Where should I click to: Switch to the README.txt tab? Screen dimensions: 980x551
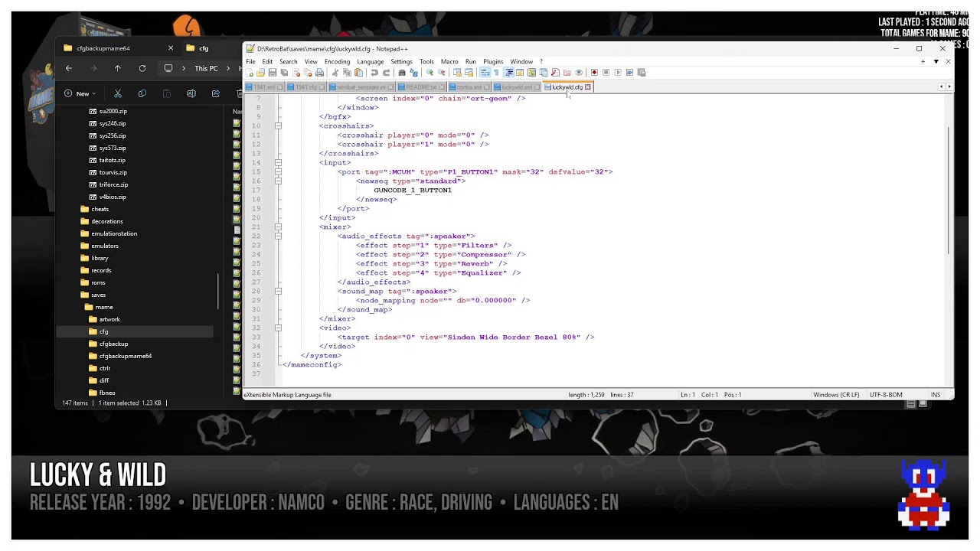[x=421, y=87]
